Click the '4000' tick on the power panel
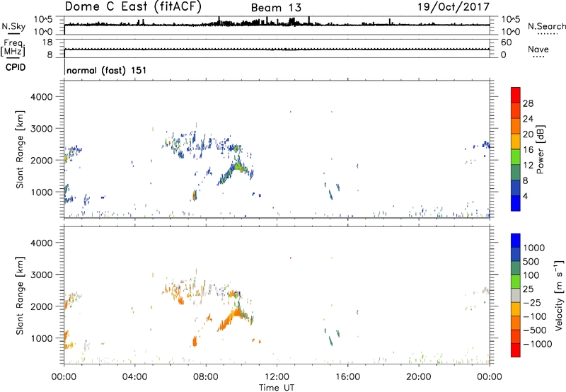This screenshot has width=566, height=392. tap(42, 97)
